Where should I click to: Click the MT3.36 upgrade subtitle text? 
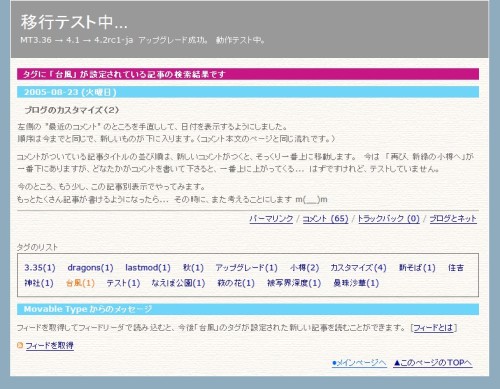(143, 40)
